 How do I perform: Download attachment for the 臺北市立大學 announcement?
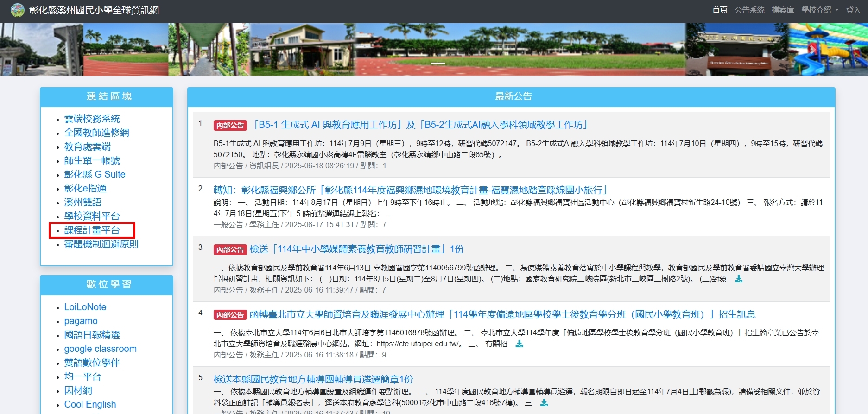520,344
